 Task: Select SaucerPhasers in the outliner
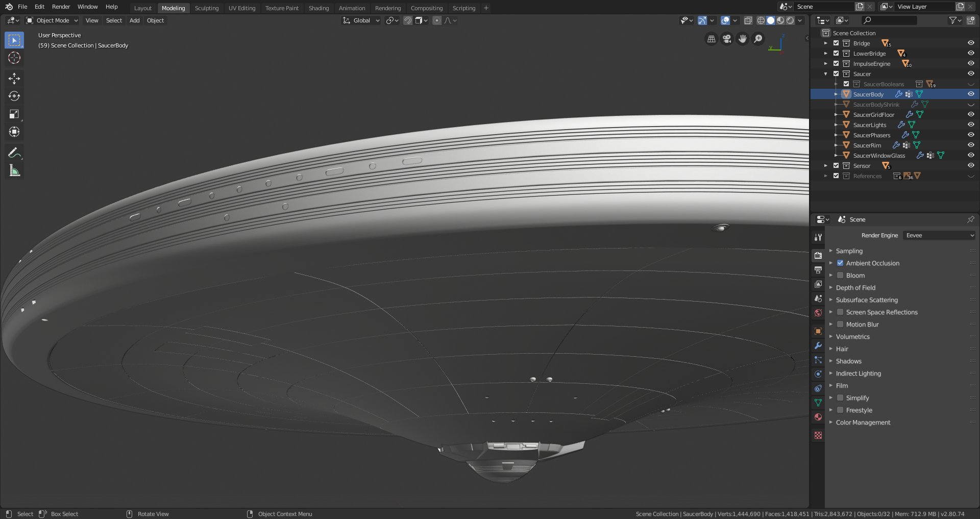click(871, 135)
